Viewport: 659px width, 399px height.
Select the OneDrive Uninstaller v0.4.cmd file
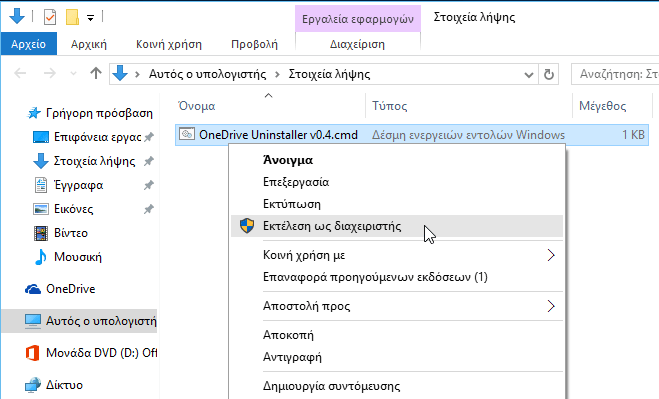pyautogui.click(x=278, y=135)
